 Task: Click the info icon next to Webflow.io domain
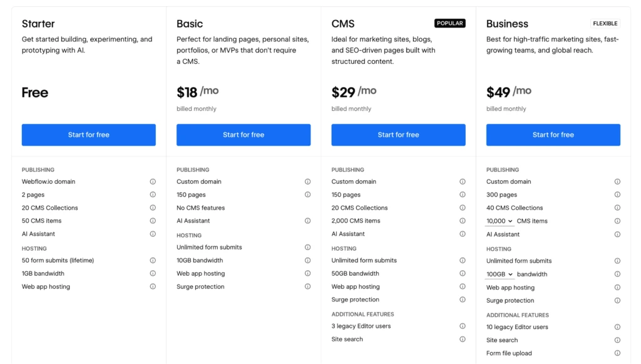pos(153,181)
